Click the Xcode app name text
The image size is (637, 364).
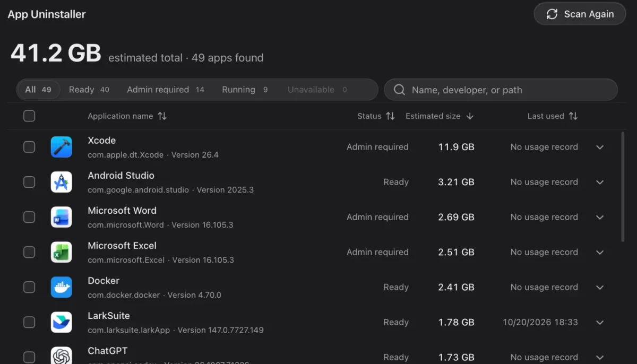(x=101, y=141)
